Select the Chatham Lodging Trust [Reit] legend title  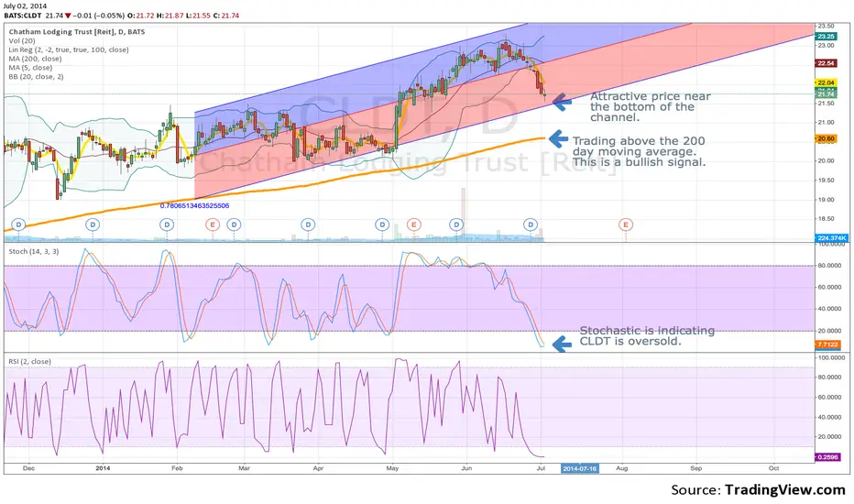pos(77,32)
